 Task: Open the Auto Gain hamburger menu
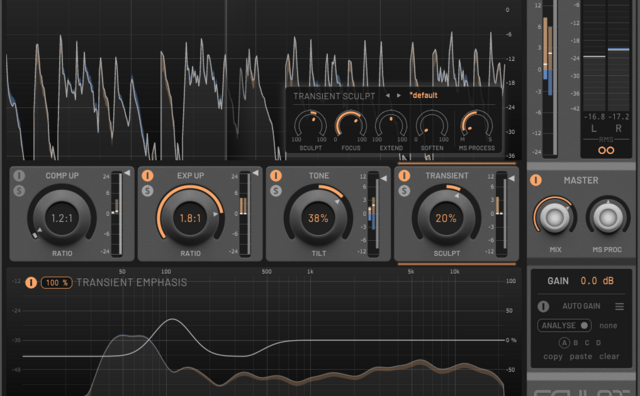click(619, 306)
